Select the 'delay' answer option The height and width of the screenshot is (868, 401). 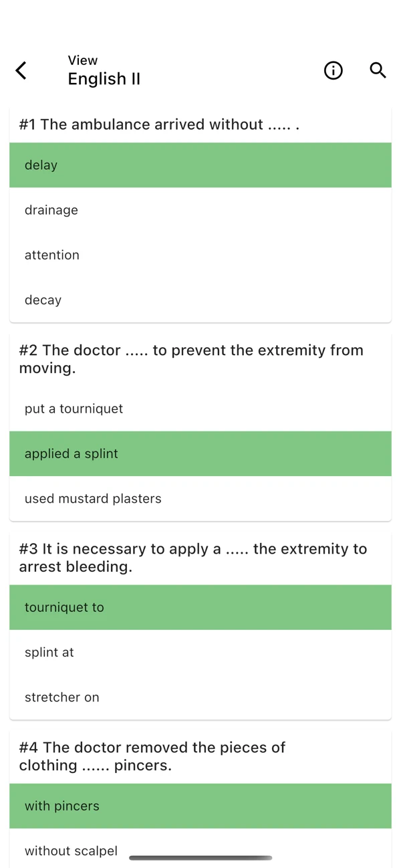[200, 165]
